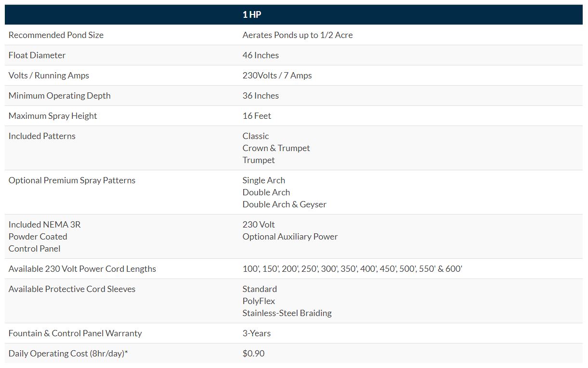Click the PolyFlex cord sleeve option

click(259, 301)
